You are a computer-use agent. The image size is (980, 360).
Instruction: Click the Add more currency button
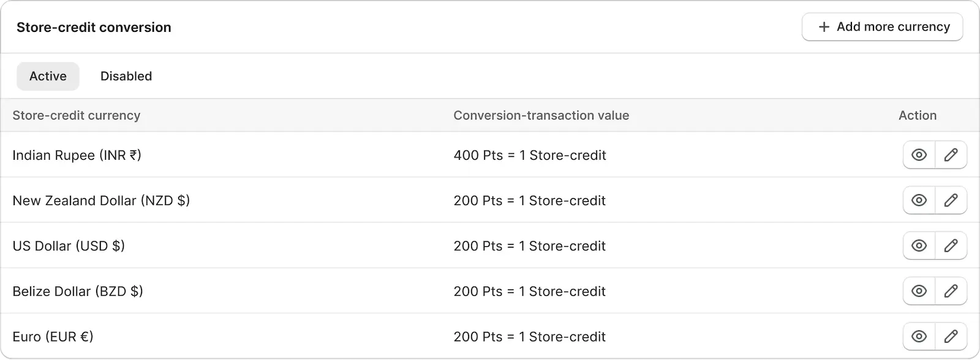(882, 27)
